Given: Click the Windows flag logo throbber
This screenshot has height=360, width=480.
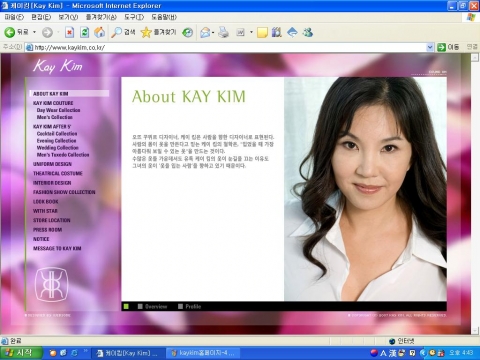Looking at the screenshot, I should point(471,17).
